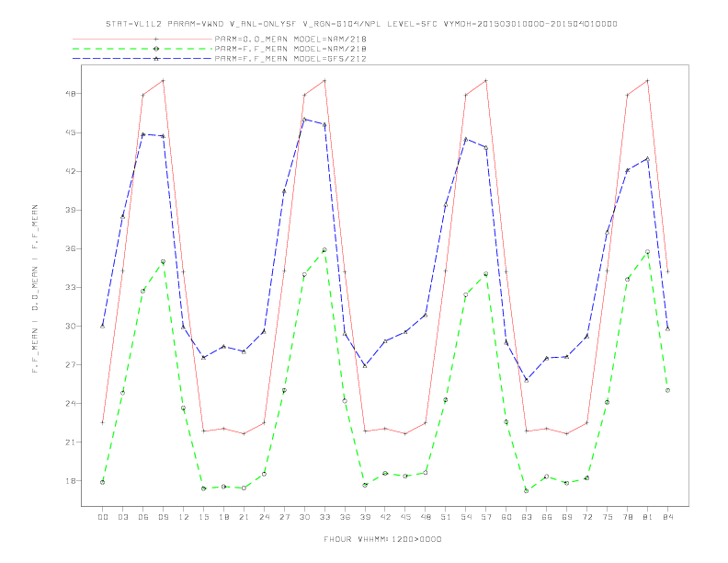Click x-axis tick label 57
728x563 pixels.
486,517
